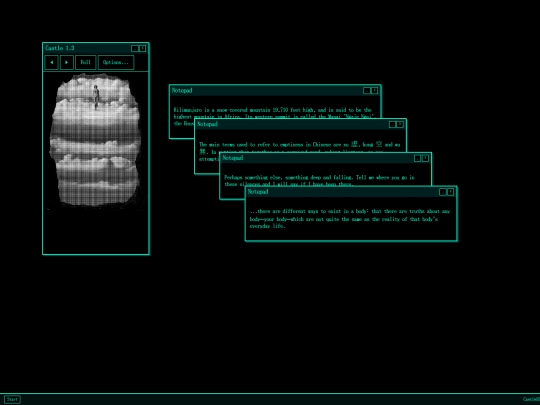Open Options... in Castle 1.3 window
The width and height of the screenshot is (540, 405).
[116, 62]
